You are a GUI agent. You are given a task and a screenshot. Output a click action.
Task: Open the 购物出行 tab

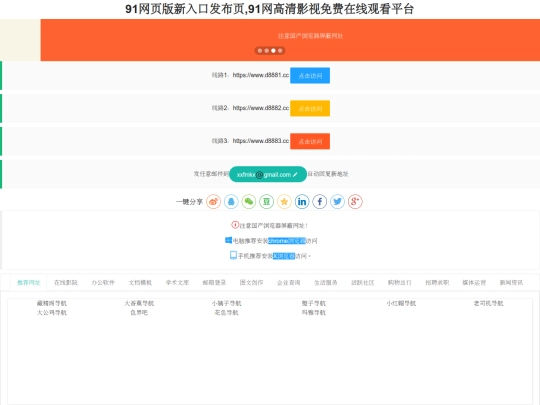(400, 283)
